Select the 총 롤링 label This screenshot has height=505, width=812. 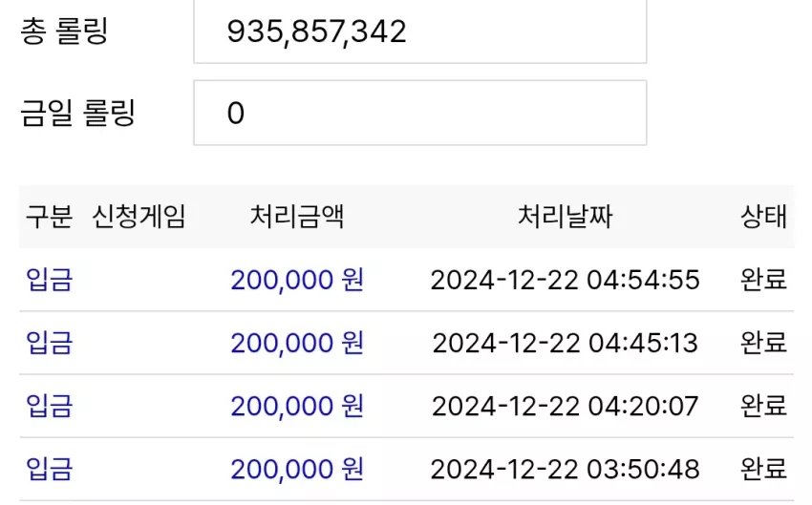point(64,32)
